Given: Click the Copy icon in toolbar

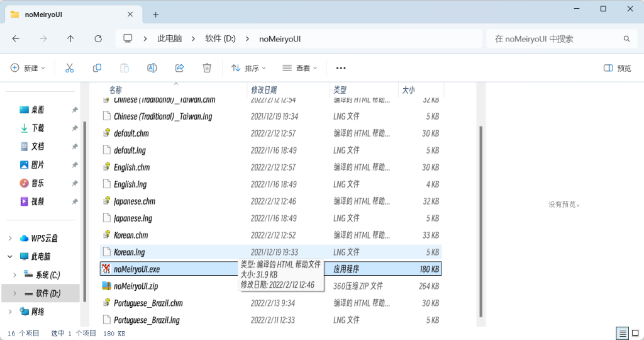Looking at the screenshot, I should [x=97, y=68].
